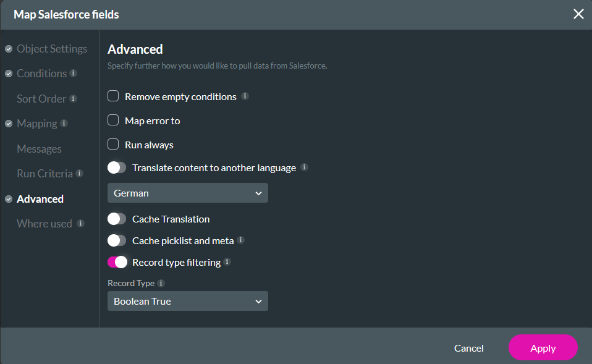This screenshot has width=592, height=364.
Task: Click info icon next to Where used
Action: 80,223
